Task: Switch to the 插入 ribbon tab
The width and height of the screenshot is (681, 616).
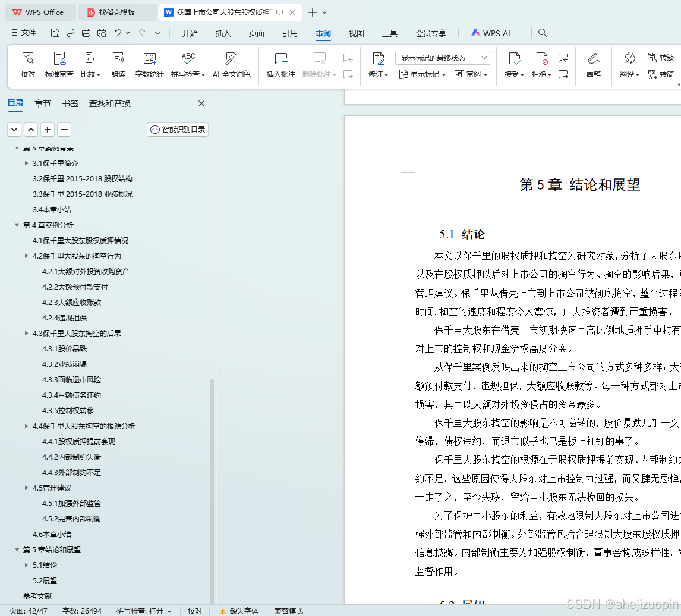Action: click(223, 33)
